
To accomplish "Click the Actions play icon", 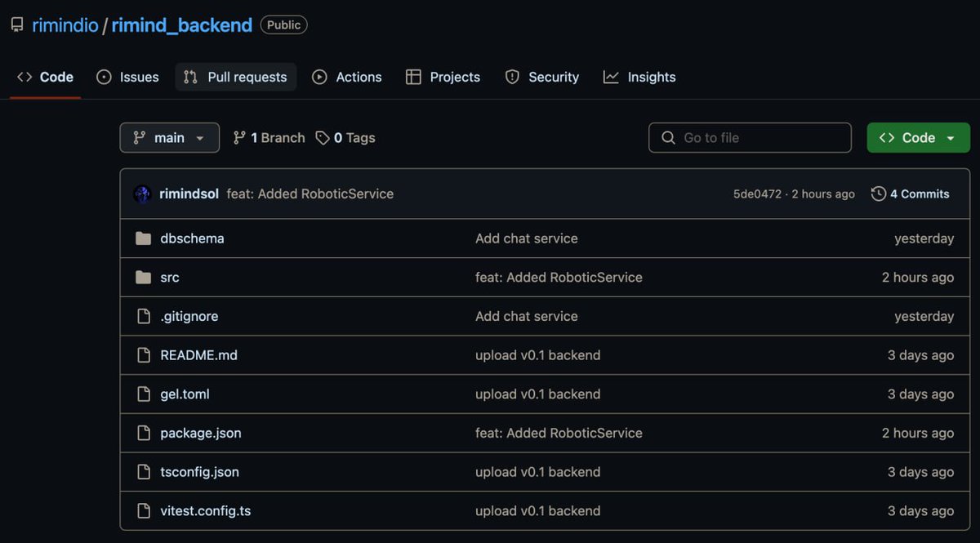I will pyautogui.click(x=320, y=77).
